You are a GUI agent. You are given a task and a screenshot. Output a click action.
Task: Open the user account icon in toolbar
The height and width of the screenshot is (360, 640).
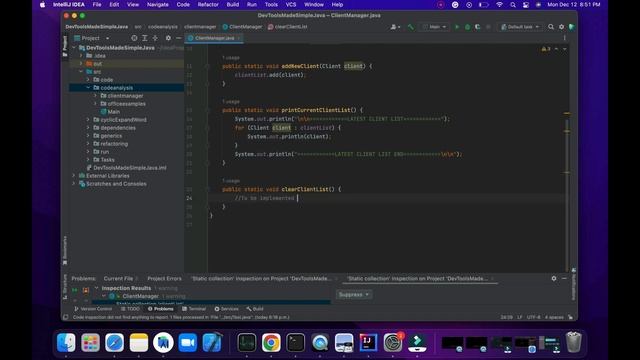(395, 27)
